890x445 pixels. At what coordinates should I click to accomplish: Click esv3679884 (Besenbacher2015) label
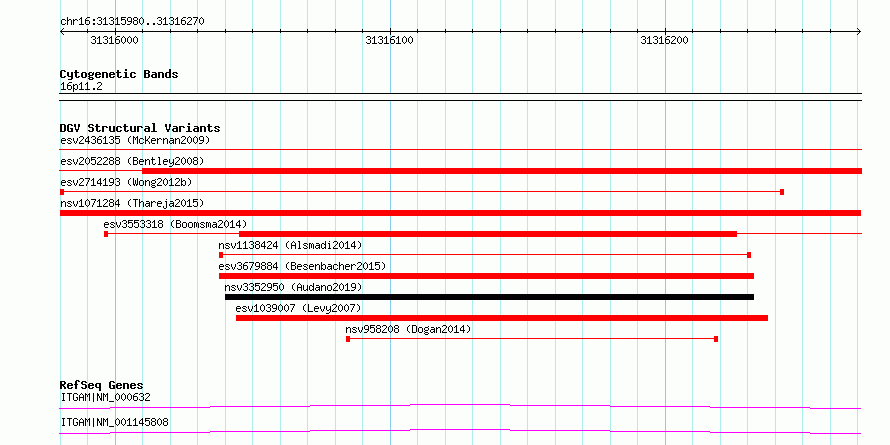coord(303,266)
